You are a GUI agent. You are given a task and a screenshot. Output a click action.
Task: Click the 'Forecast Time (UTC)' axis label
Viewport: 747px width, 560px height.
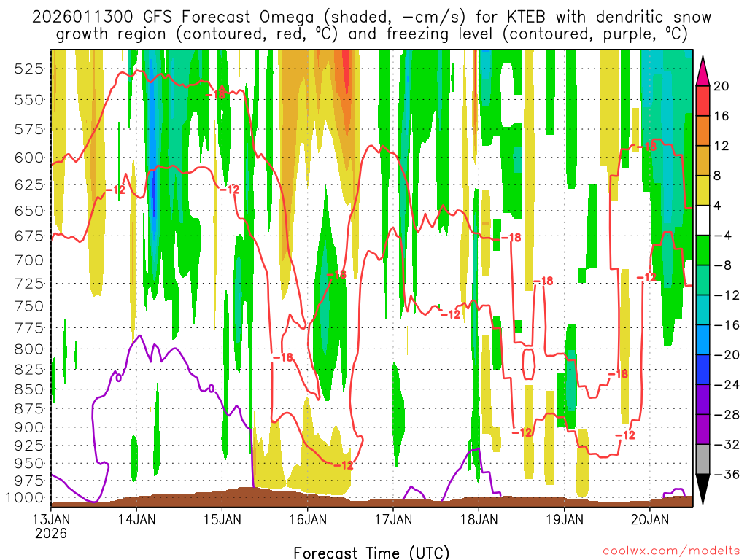tap(371, 553)
